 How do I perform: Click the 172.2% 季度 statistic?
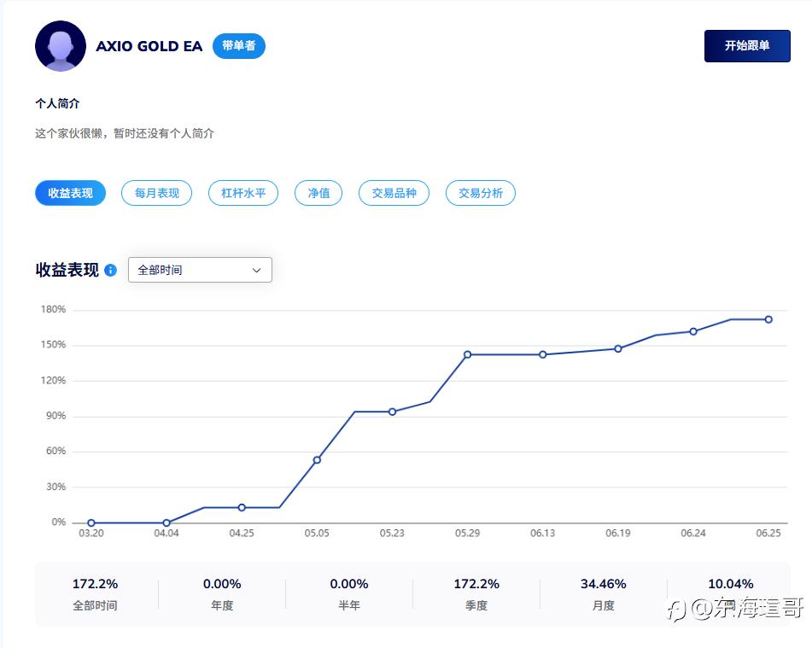pos(476,594)
